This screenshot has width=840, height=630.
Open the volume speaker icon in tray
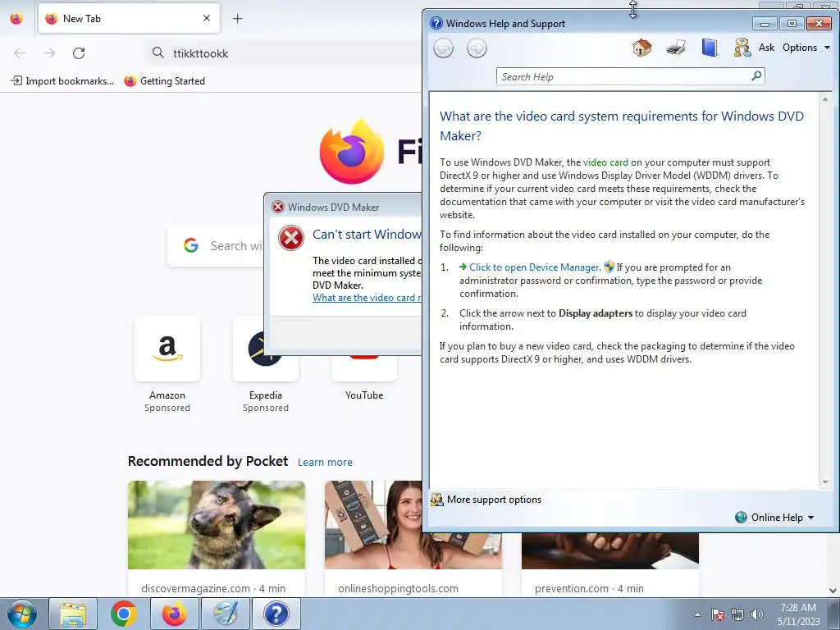[756, 614]
